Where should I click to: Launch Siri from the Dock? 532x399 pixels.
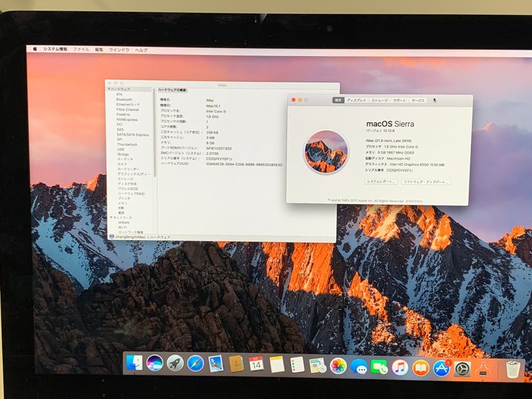(155, 363)
